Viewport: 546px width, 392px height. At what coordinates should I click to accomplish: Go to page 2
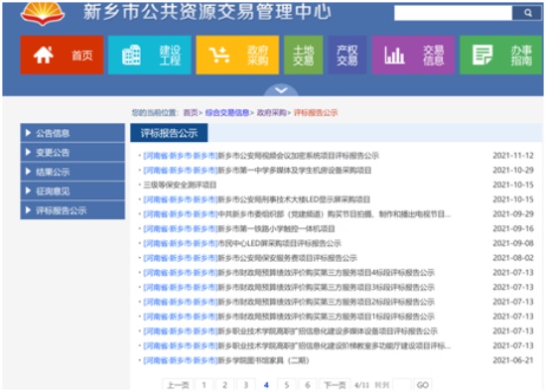(225, 385)
